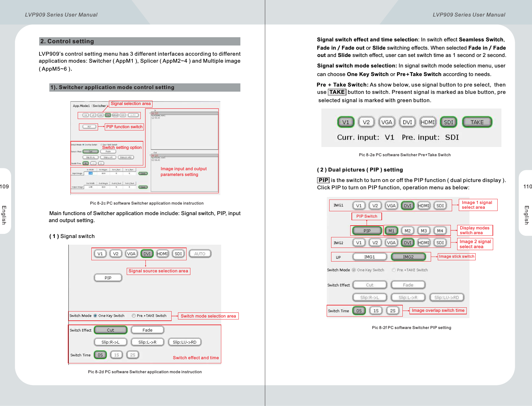Image resolution: width=532 pixels, height=406 pixels.
Task: Select Slip:L->R effect in Pic 8-2d
Action: 147,342
